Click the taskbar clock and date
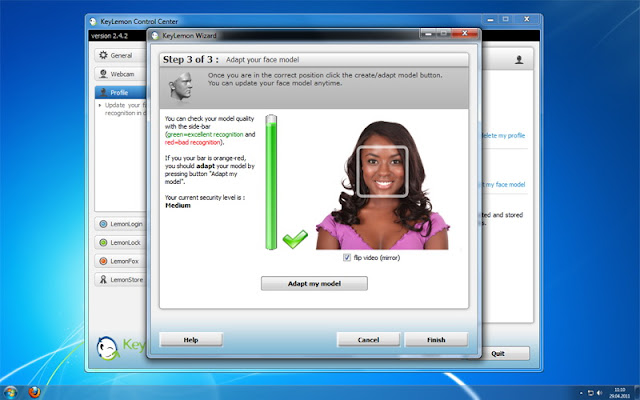The height and width of the screenshot is (400, 640). click(x=620, y=393)
